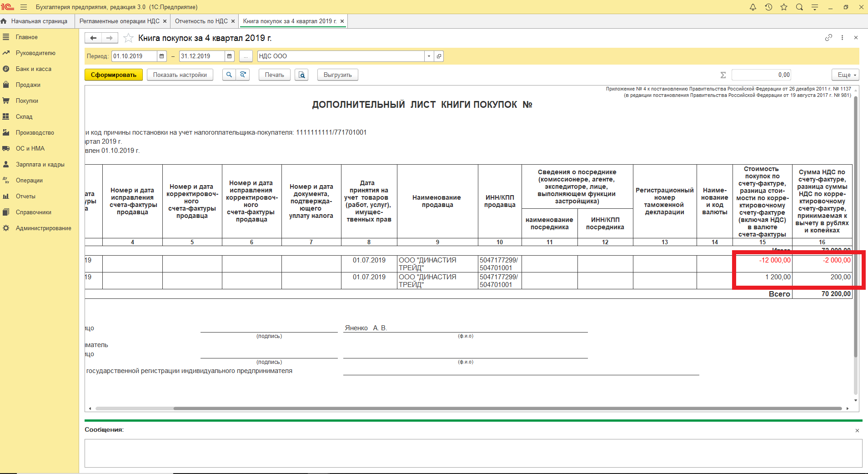Image resolution: width=868 pixels, height=474 pixels.
Task: Open Банк и касса section in sidebar
Action: tap(33, 69)
